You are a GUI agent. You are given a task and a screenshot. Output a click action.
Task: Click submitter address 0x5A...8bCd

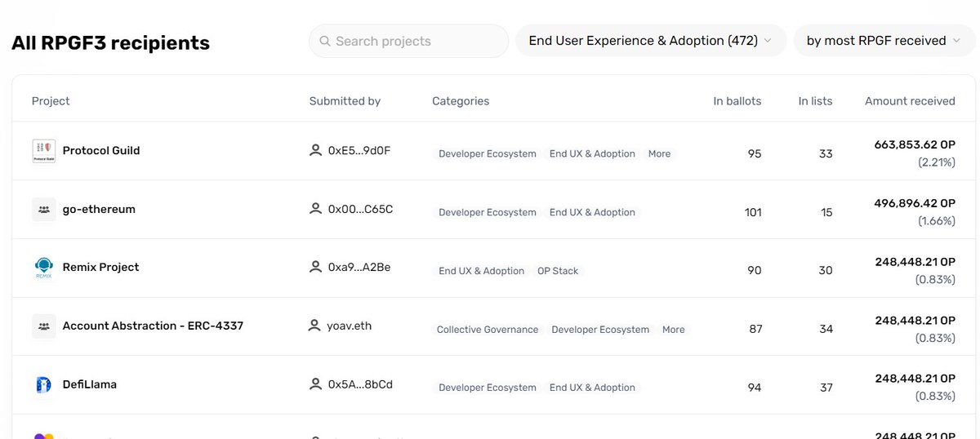coord(360,384)
